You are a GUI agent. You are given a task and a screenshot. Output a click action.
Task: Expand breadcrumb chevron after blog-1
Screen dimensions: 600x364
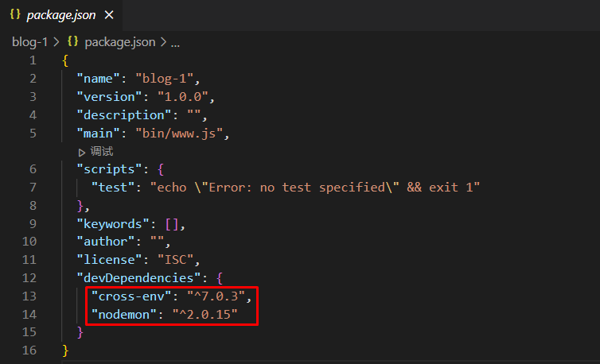[56, 41]
